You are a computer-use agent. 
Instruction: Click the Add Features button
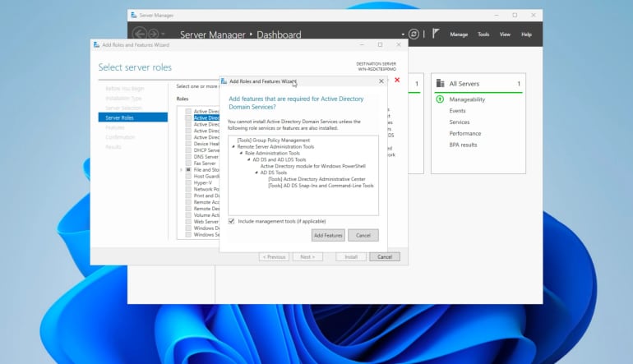coord(328,235)
